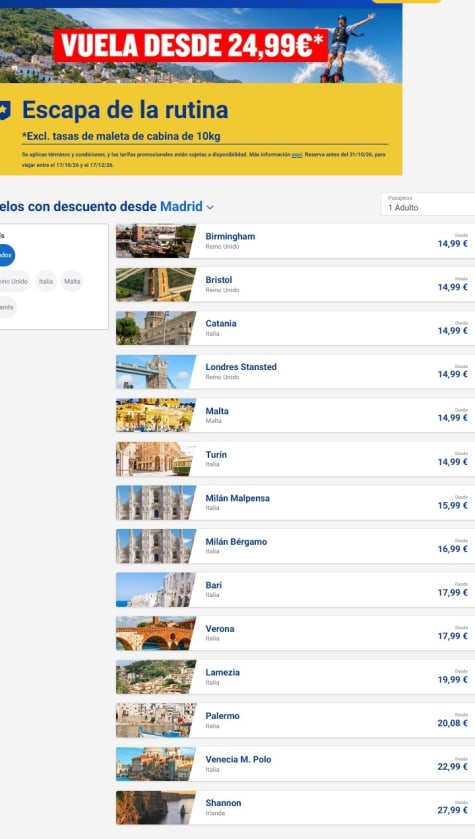Filter destinations by Irlanda chip

pos(7,308)
